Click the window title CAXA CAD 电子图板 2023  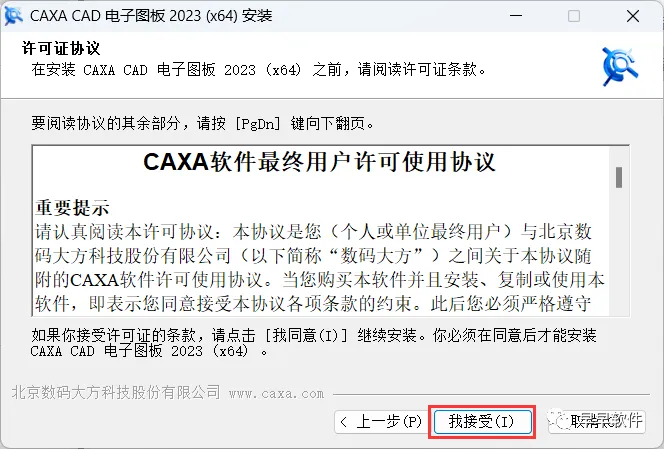151,16
